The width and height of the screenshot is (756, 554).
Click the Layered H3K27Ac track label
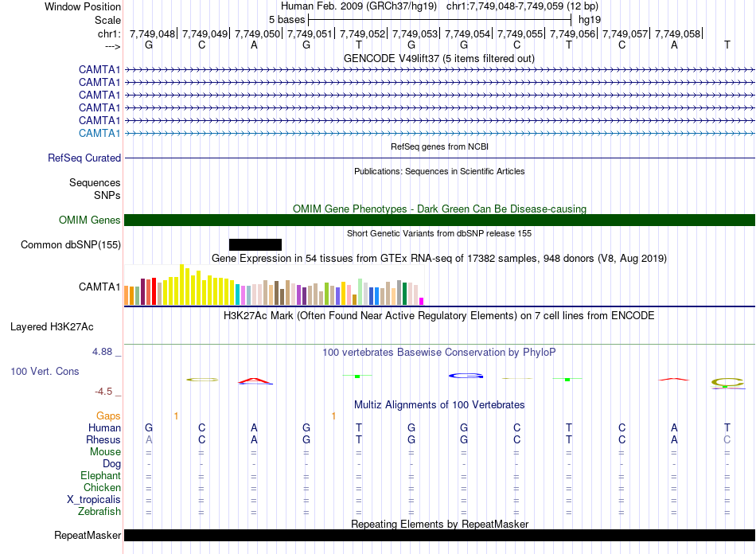pyautogui.click(x=52, y=326)
